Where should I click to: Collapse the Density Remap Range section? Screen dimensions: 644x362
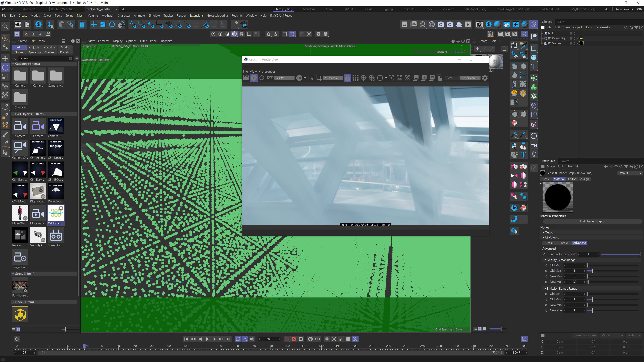pyautogui.click(x=546, y=260)
